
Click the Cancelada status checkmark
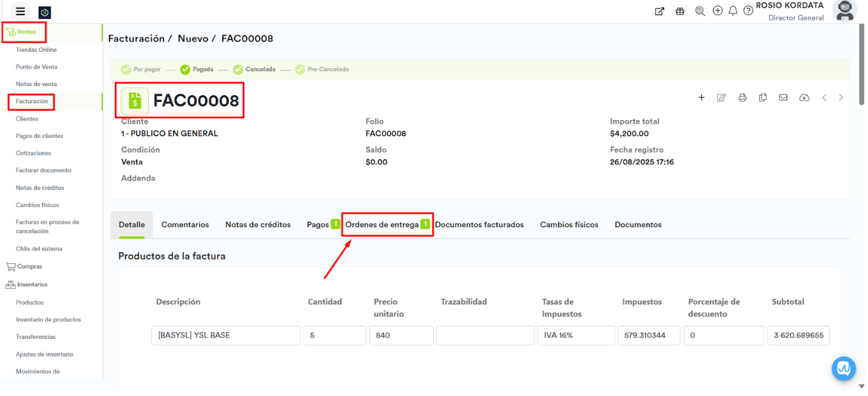tap(238, 70)
